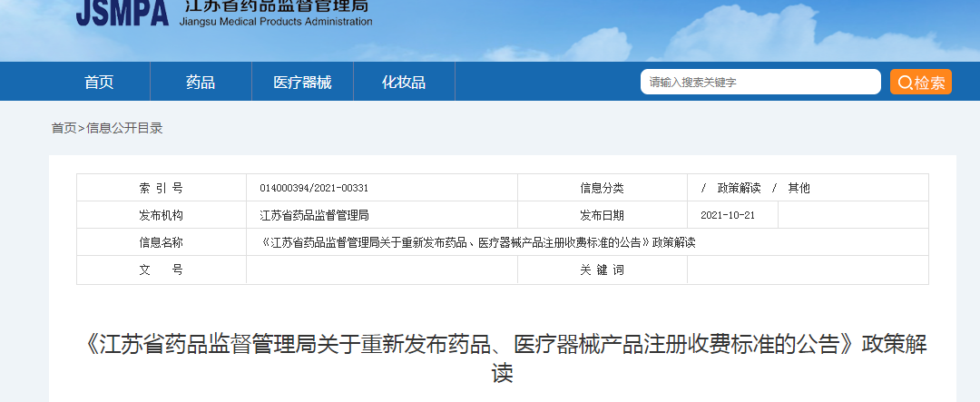The image size is (980, 402).
Task: Focus the 请输入搜索关键字 search field
Action: point(760,82)
